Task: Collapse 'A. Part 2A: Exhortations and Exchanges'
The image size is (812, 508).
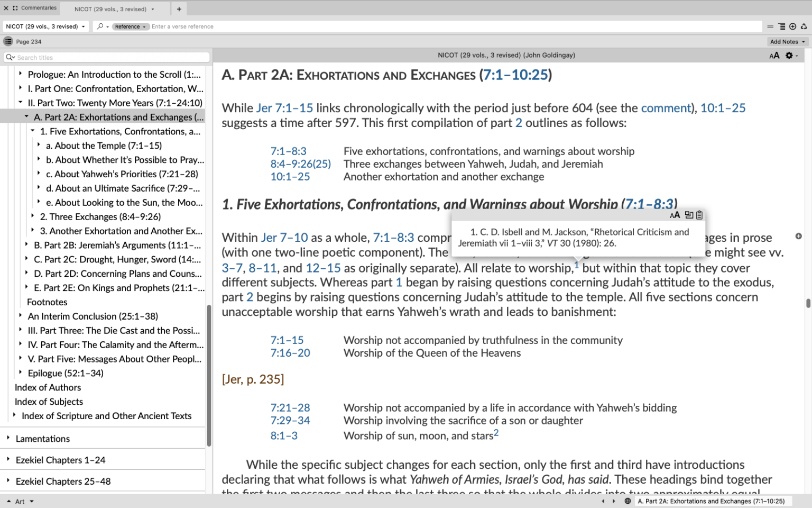Action: pyautogui.click(x=26, y=116)
